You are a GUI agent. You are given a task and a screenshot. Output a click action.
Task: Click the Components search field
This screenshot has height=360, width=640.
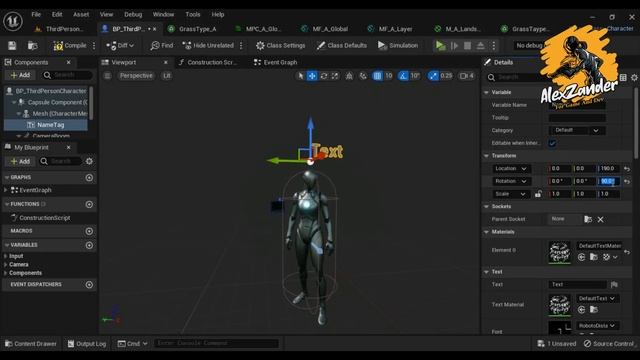[x=68, y=75]
